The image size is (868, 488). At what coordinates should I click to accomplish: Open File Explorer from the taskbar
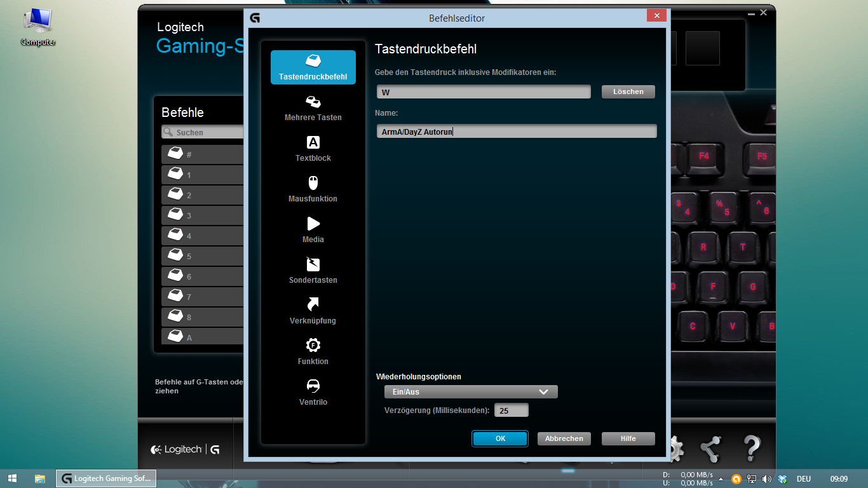click(40, 478)
